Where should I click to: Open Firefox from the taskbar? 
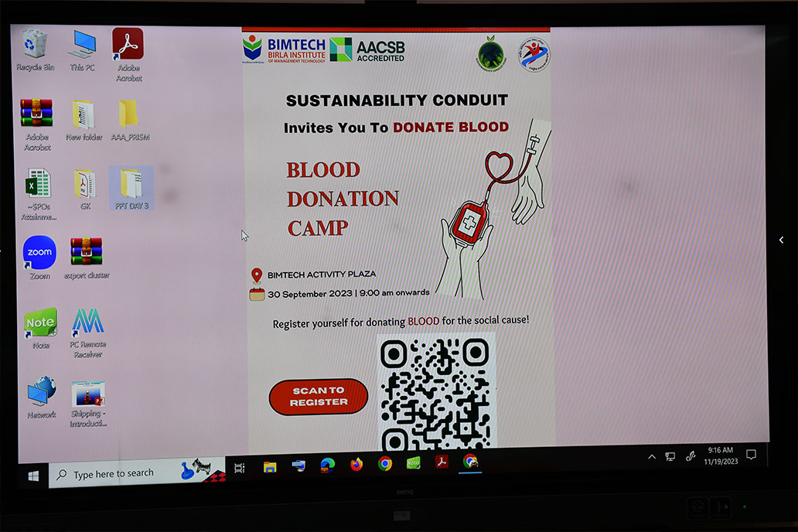click(356, 464)
